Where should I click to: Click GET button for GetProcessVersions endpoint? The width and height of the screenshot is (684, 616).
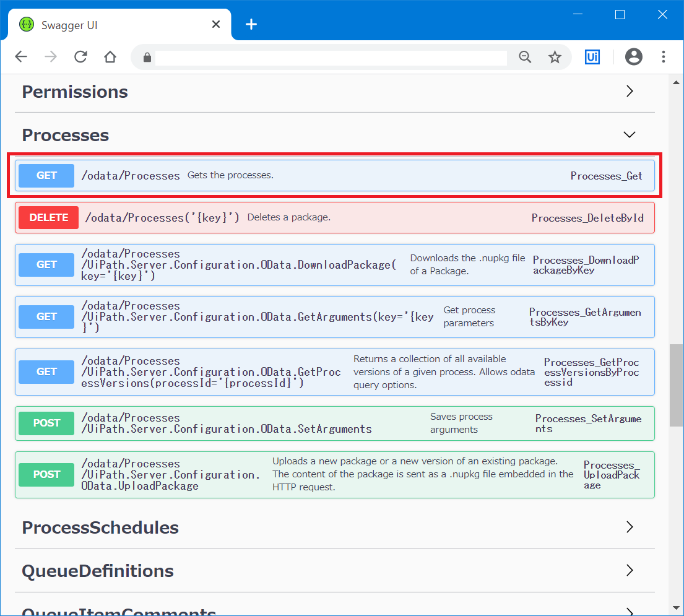[x=46, y=371]
